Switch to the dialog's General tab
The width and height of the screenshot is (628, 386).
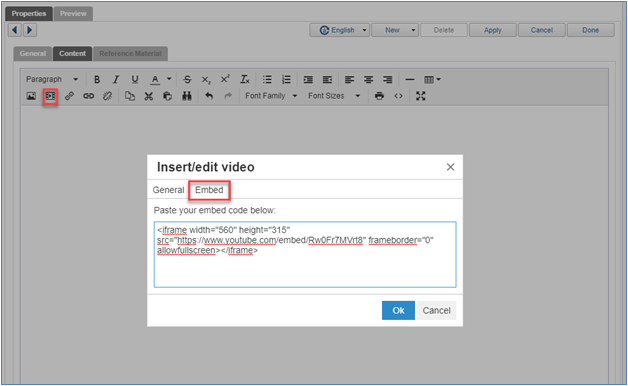[x=168, y=190]
